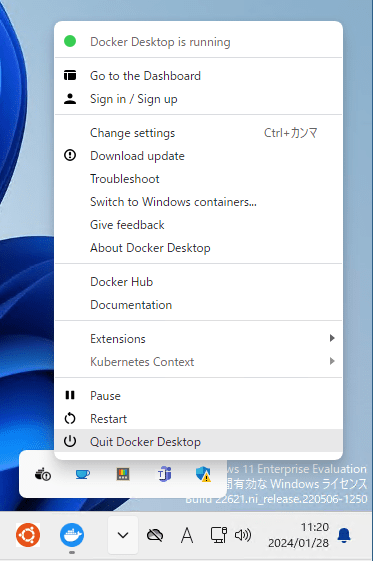
Task: Click the colorful square tray icon
Action: (x=123, y=474)
